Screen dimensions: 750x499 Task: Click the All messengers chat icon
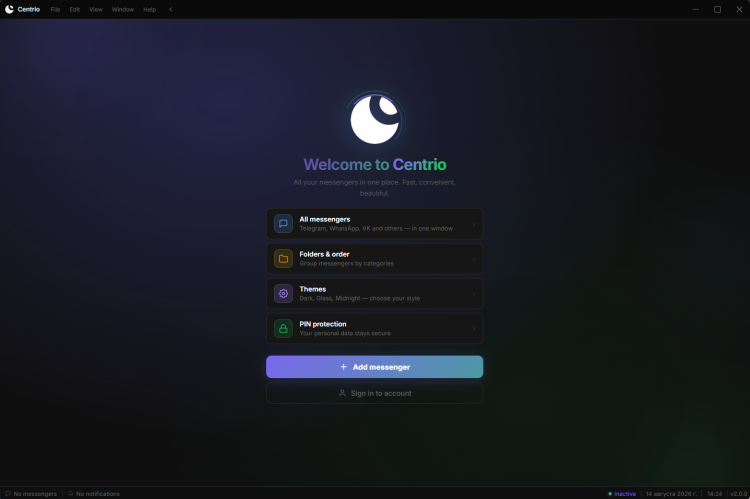coord(283,223)
